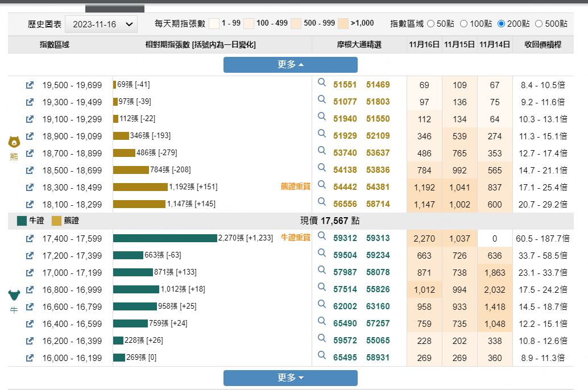Open external link for 19,100 - 19,299 range
Image resolution: width=588 pixels, height=390 pixels.
coord(30,119)
